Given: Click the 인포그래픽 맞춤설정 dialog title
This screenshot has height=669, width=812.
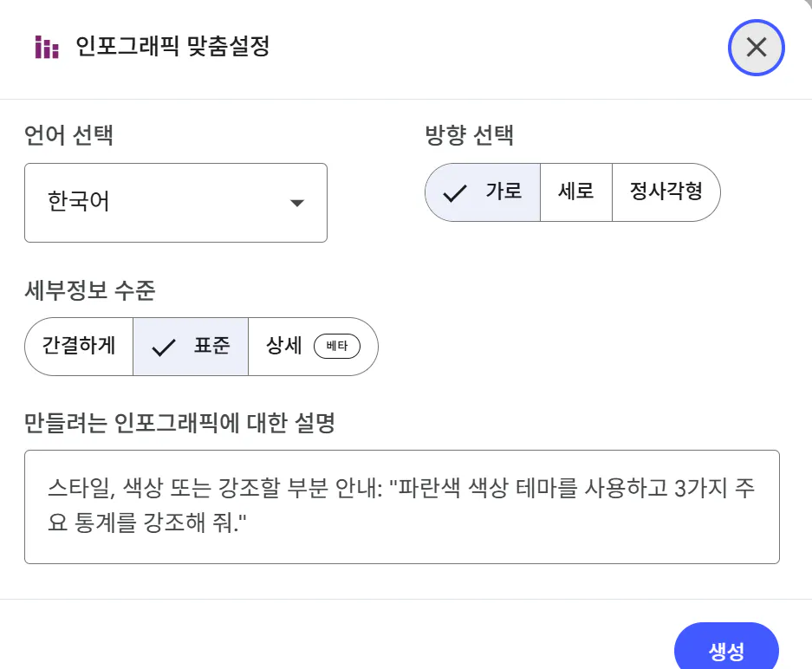Looking at the screenshot, I should (172, 47).
